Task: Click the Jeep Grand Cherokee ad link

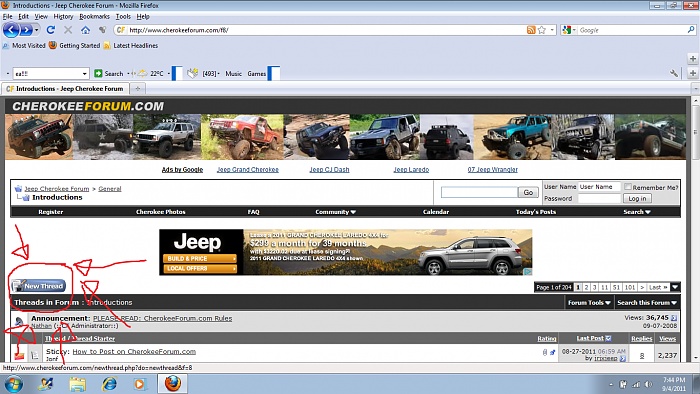Action: (248, 170)
